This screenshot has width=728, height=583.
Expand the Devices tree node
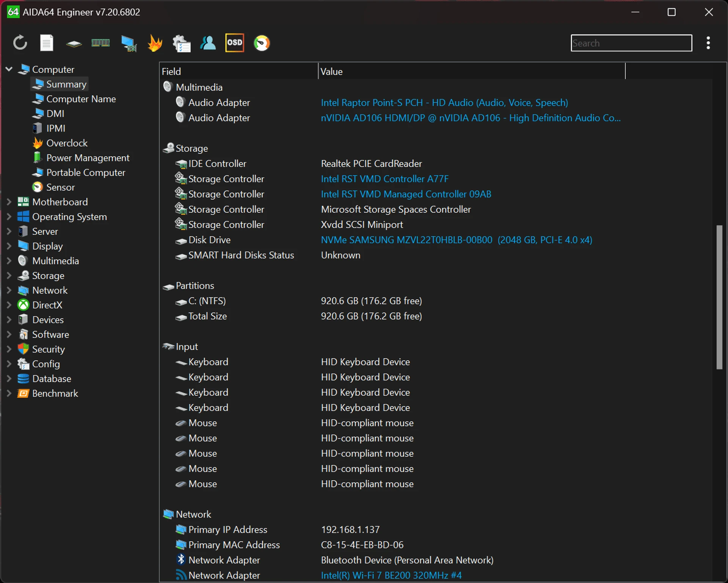tap(9, 320)
